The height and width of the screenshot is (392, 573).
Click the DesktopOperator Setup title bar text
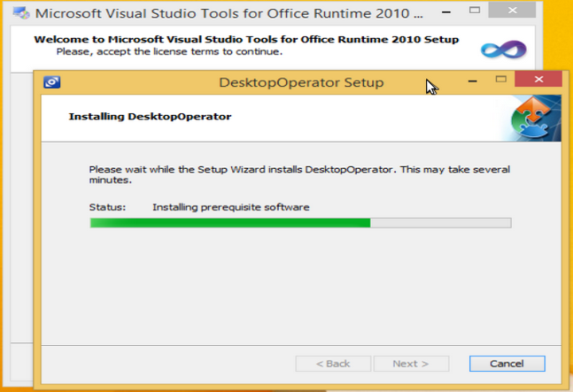pyautogui.click(x=301, y=82)
